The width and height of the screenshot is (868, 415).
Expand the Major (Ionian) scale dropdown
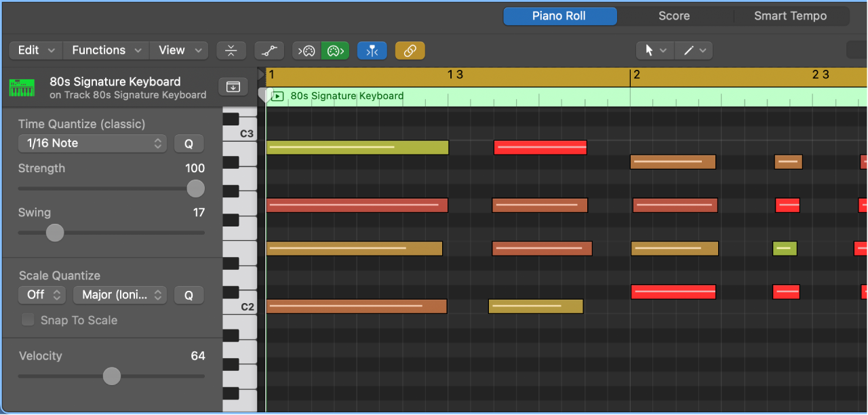click(119, 294)
